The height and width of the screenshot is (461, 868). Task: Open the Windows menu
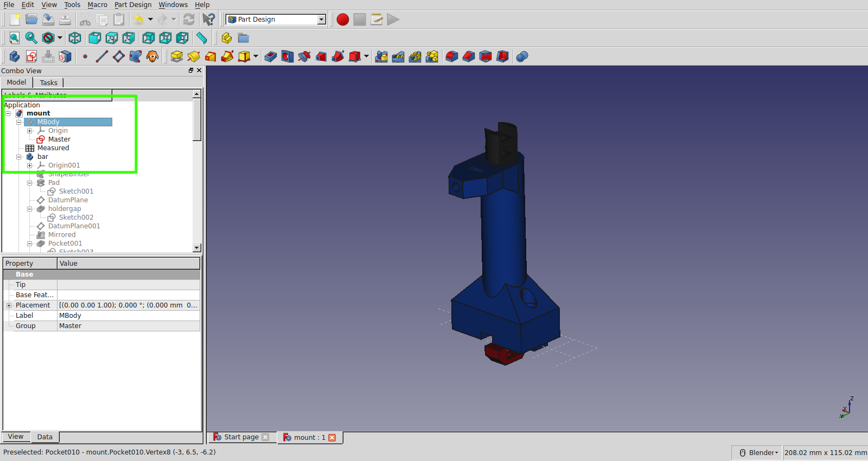(x=173, y=5)
